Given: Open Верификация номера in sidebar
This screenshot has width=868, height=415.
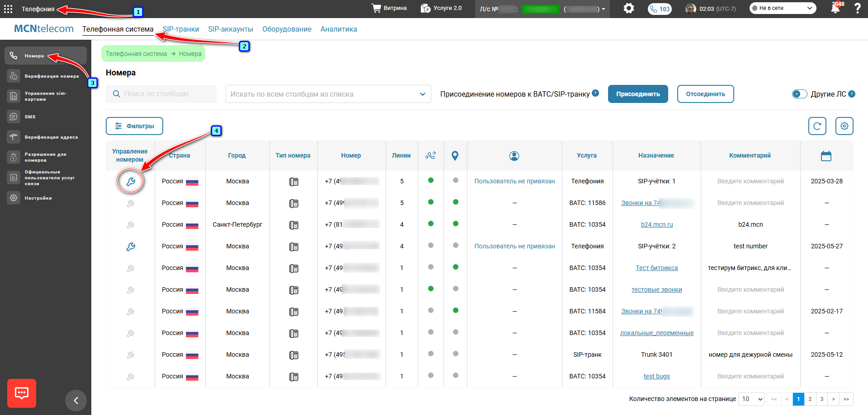Looking at the screenshot, I should (x=46, y=76).
